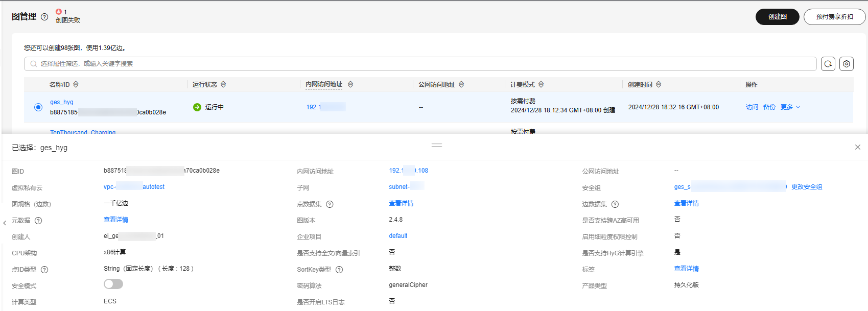Click the details panel drag handle
868x311 pixels.
click(437, 146)
